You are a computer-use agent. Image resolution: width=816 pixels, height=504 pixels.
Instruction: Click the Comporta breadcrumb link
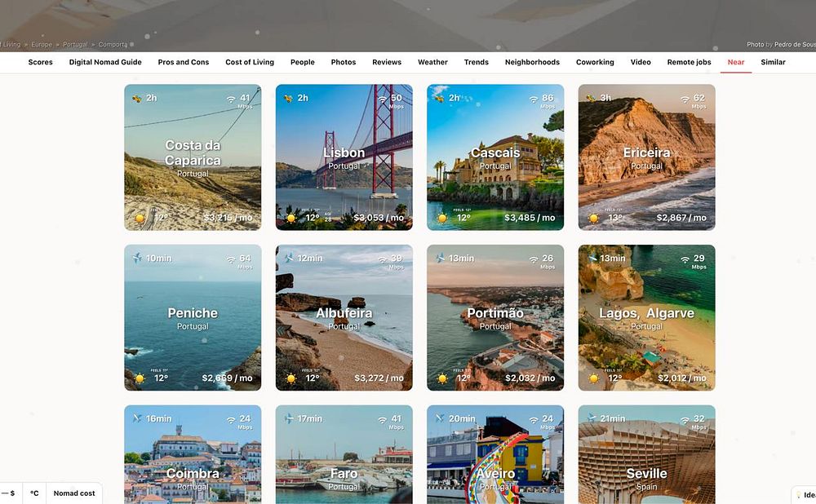tap(113, 45)
